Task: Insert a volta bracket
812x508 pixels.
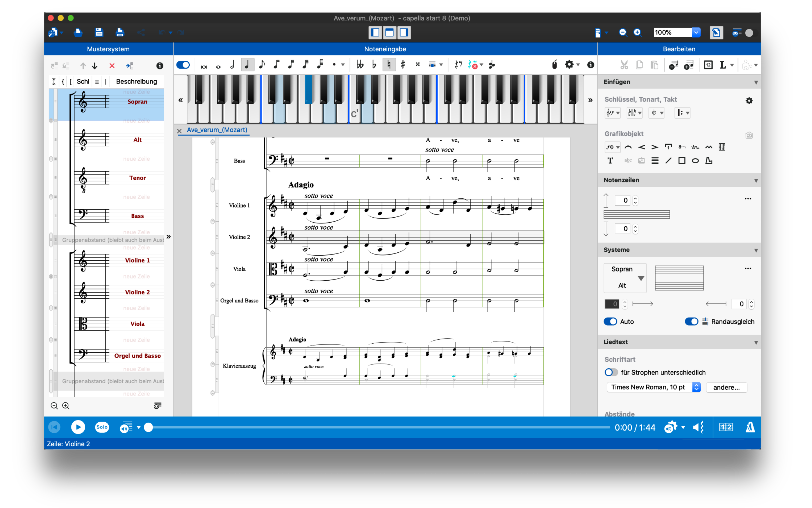Action: 668,147
